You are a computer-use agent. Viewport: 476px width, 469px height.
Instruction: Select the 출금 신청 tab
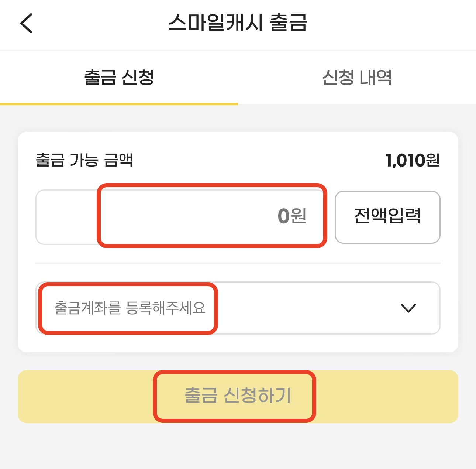click(x=119, y=78)
